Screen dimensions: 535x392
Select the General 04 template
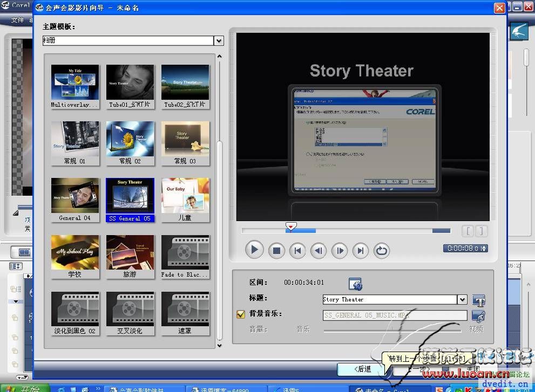pos(75,200)
